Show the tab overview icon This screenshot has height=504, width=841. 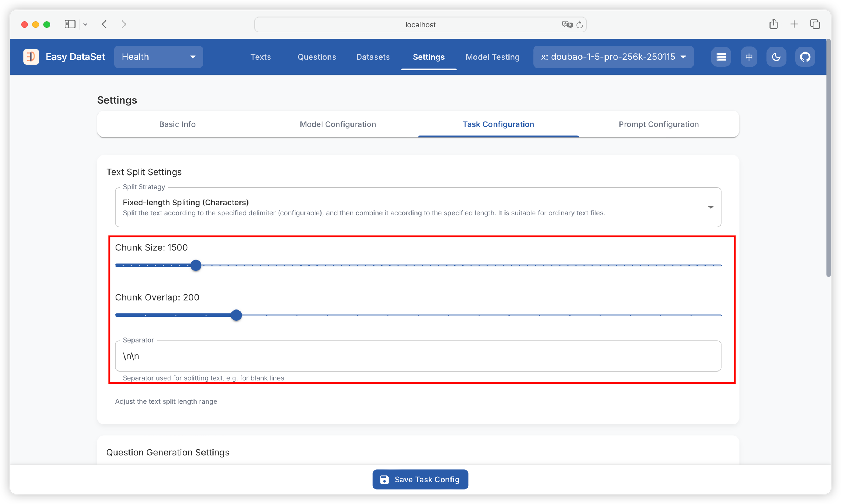815,24
